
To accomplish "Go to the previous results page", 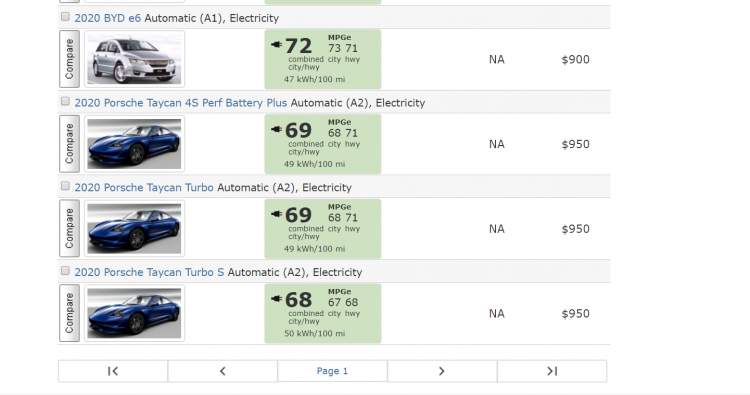I will [x=222, y=371].
